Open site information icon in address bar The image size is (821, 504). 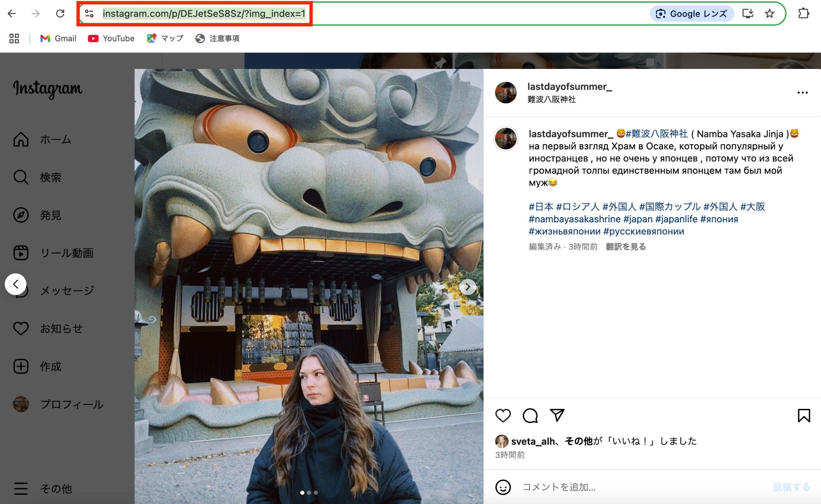(89, 14)
